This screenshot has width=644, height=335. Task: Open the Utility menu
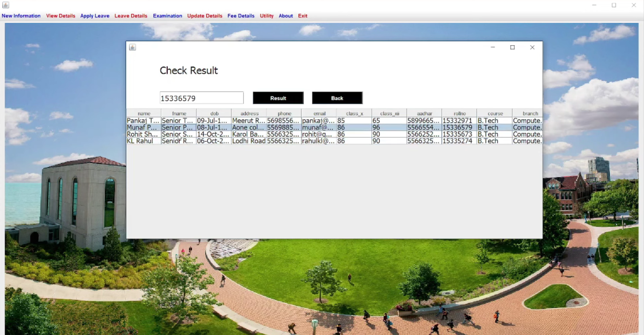tap(266, 16)
